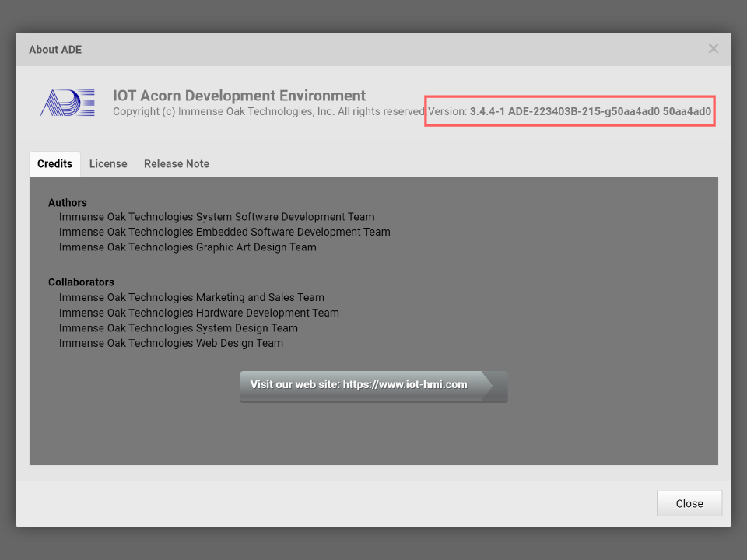Show the Release Note tab
Viewport: 747px width, 560px height.
coord(177,164)
